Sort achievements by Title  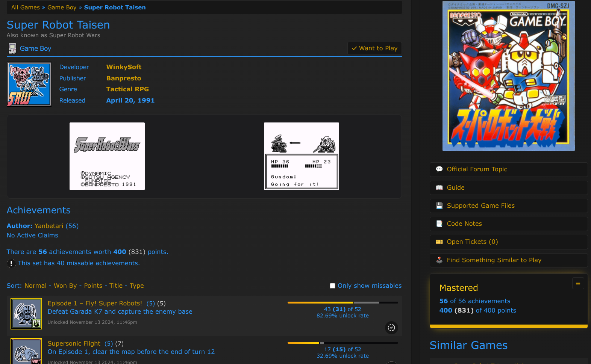pyautogui.click(x=116, y=285)
